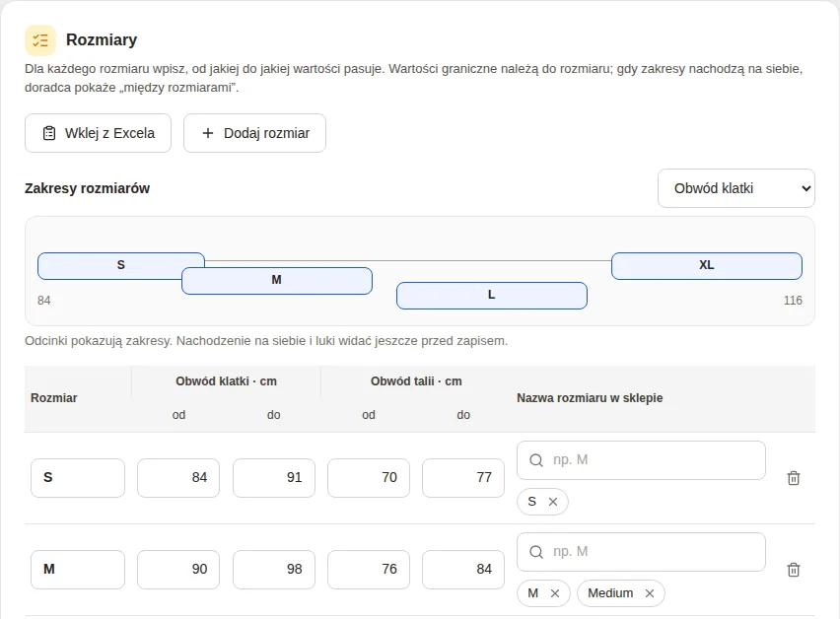This screenshot has height=619, width=840.
Task: Click store size name search field in M row
Action: click(641, 552)
